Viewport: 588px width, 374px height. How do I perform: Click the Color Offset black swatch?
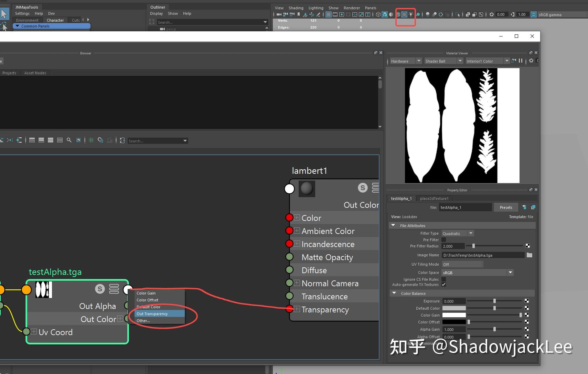454,322
